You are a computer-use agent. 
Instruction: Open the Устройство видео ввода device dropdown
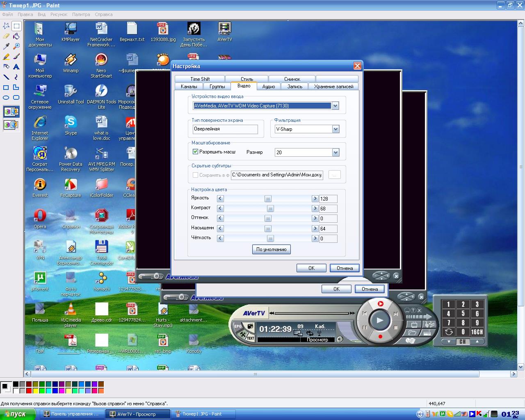pos(335,106)
